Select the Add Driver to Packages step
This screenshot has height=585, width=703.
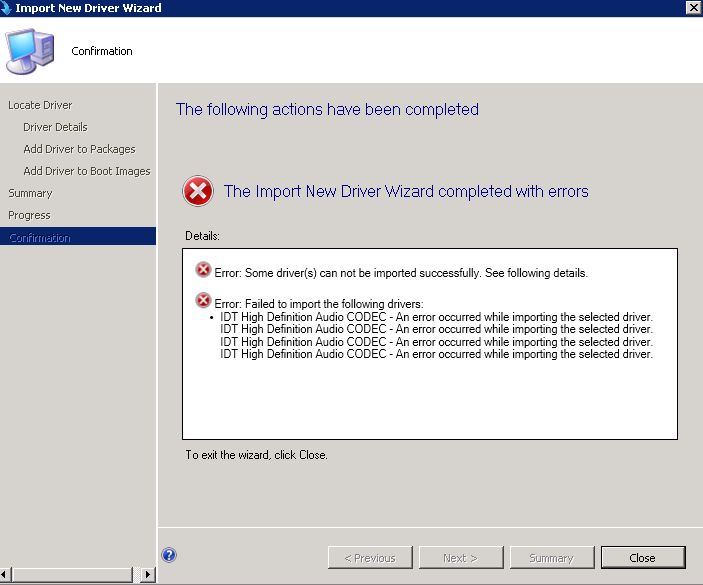[x=79, y=149]
